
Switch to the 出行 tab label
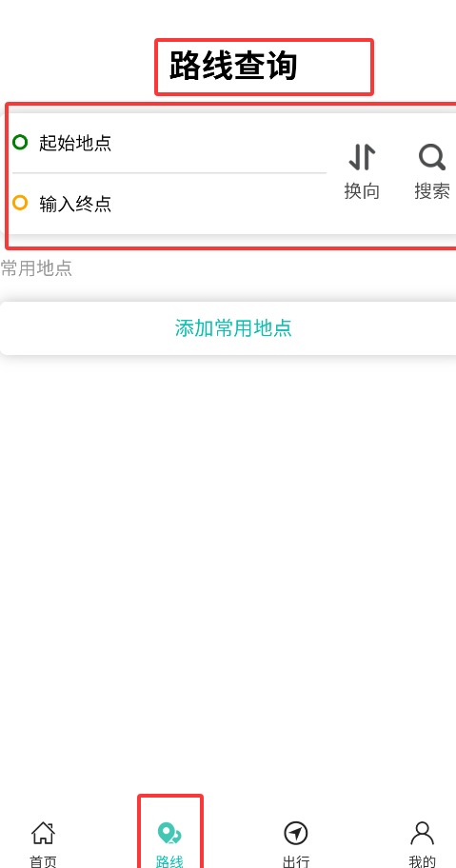pyautogui.click(x=295, y=861)
